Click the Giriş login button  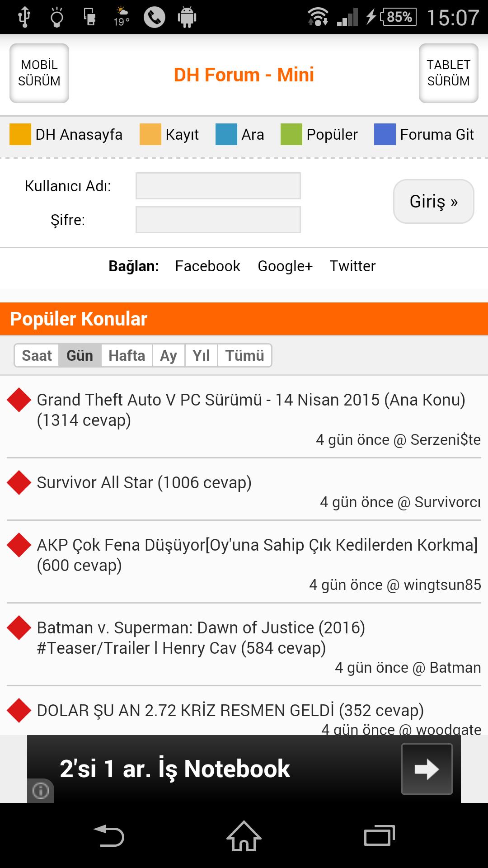433,201
